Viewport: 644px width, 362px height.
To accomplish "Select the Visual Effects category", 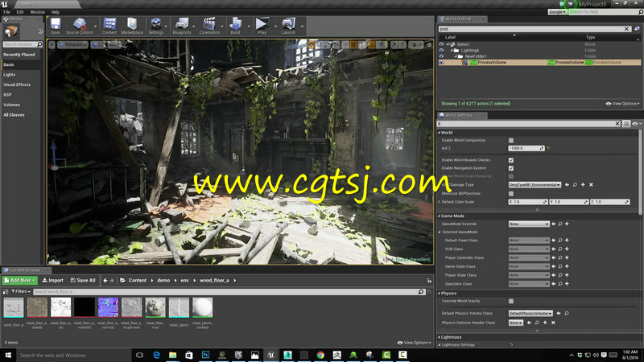I will point(17,84).
